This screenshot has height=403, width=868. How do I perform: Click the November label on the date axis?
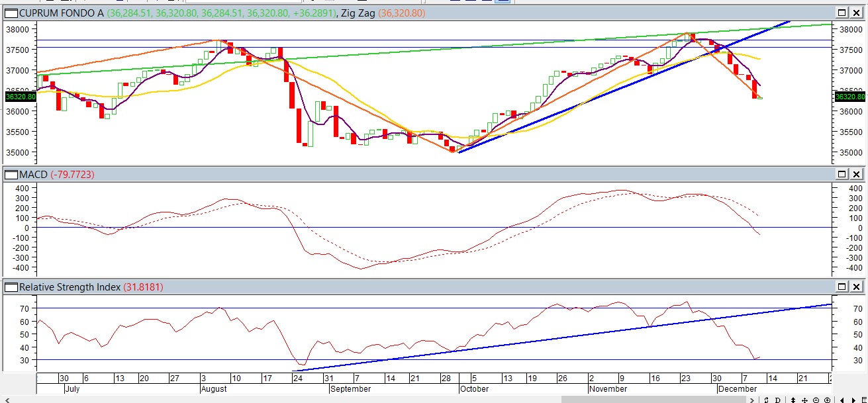tap(608, 389)
